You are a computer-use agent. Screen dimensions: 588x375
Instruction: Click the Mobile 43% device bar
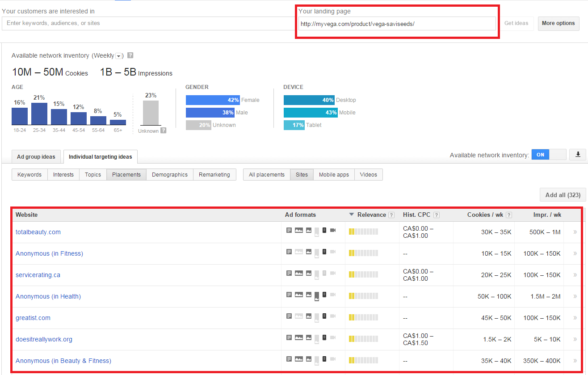[x=311, y=113]
